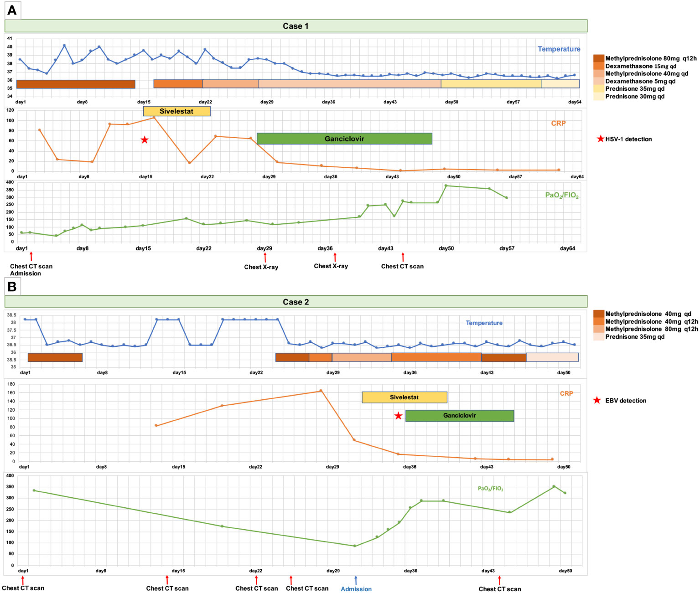Click the Case 1 CRP label

(x=559, y=123)
